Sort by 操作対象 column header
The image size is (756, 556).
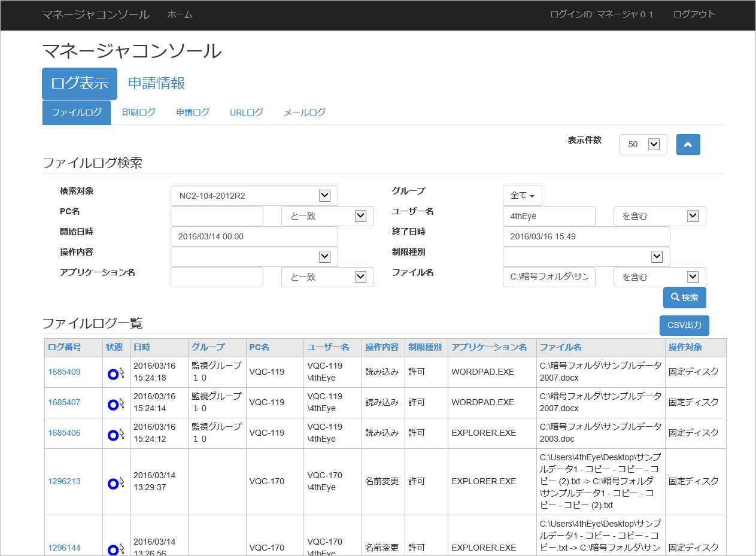click(x=685, y=347)
